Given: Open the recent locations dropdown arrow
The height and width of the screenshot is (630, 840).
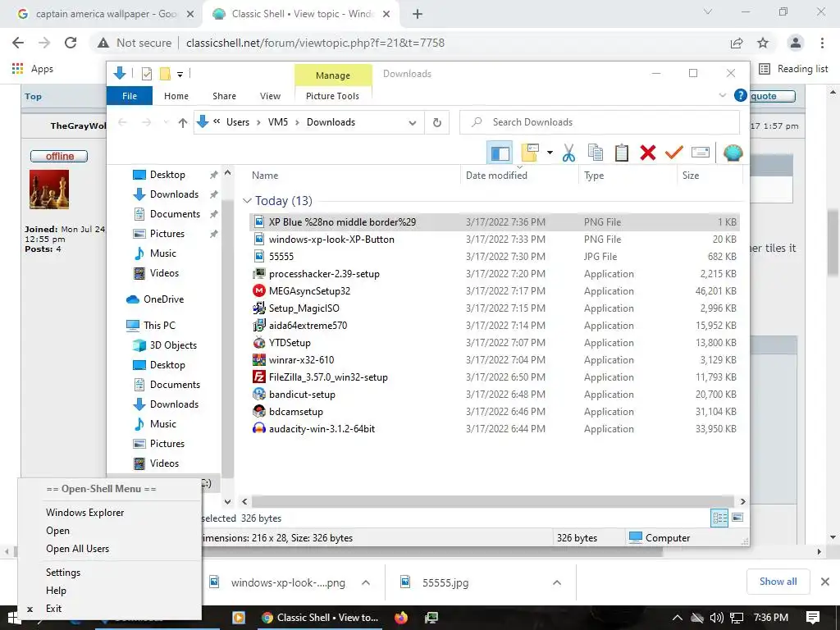Looking at the screenshot, I should 166,123.
